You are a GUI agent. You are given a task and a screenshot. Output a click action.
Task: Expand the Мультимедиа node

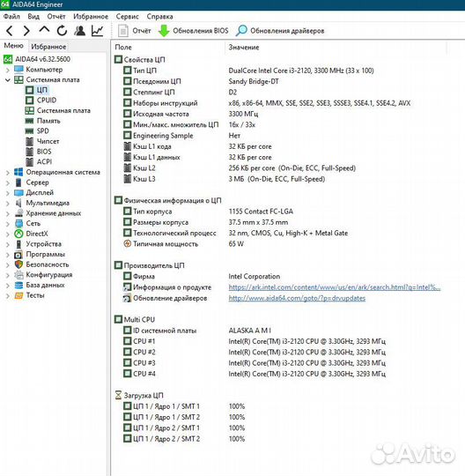point(8,203)
